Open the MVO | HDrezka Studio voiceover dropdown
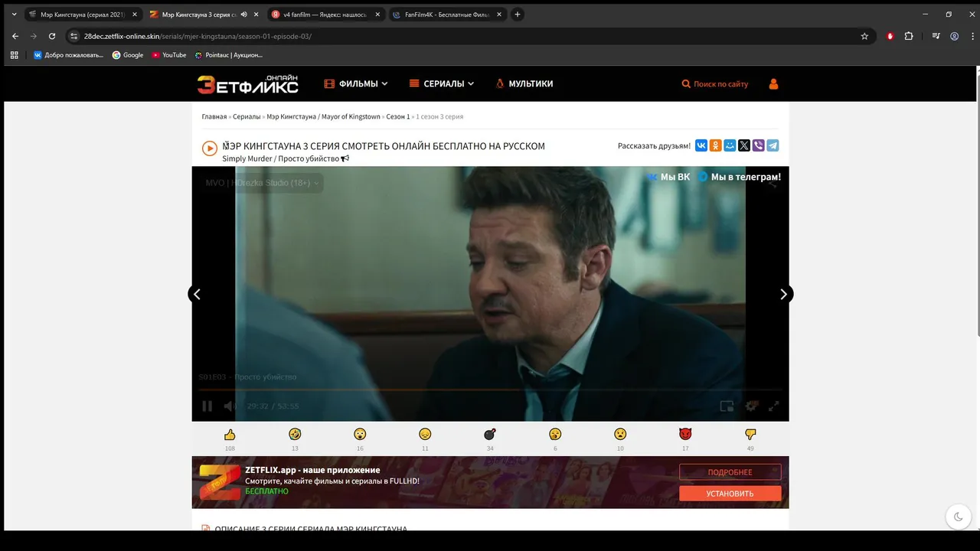This screenshot has width=980, height=551. click(x=262, y=183)
